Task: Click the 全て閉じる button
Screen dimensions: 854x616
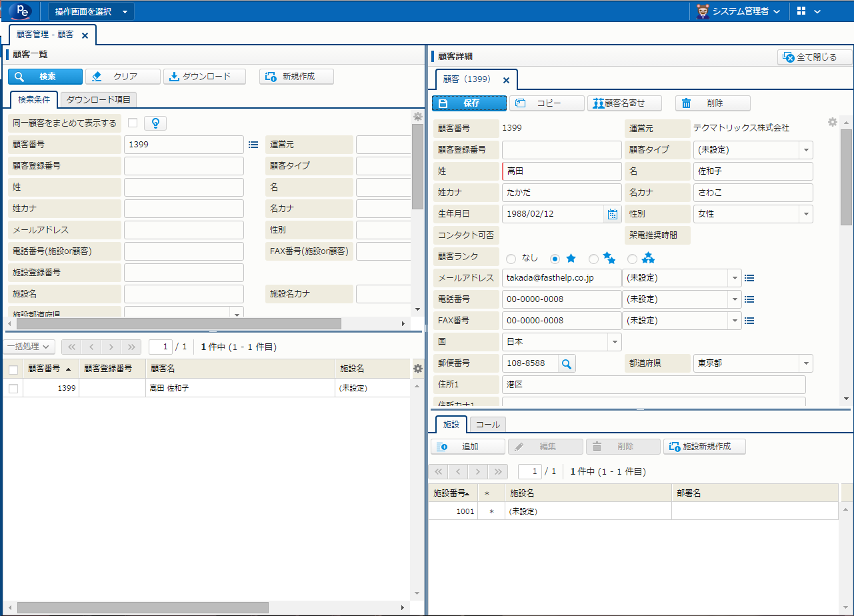Action: pos(815,57)
